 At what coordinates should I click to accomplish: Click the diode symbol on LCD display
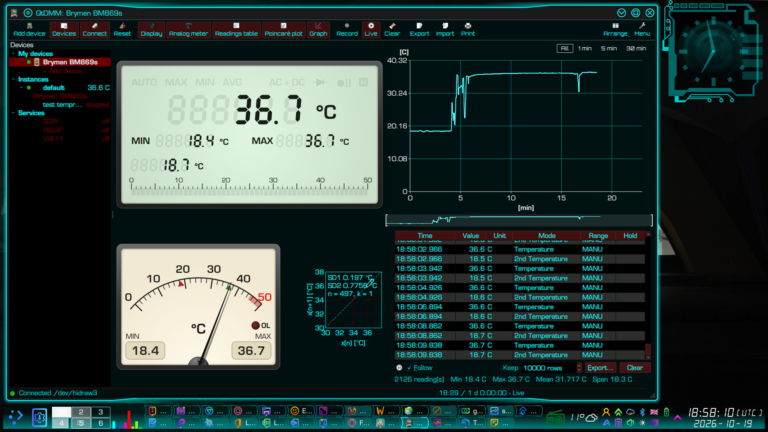pos(321,82)
